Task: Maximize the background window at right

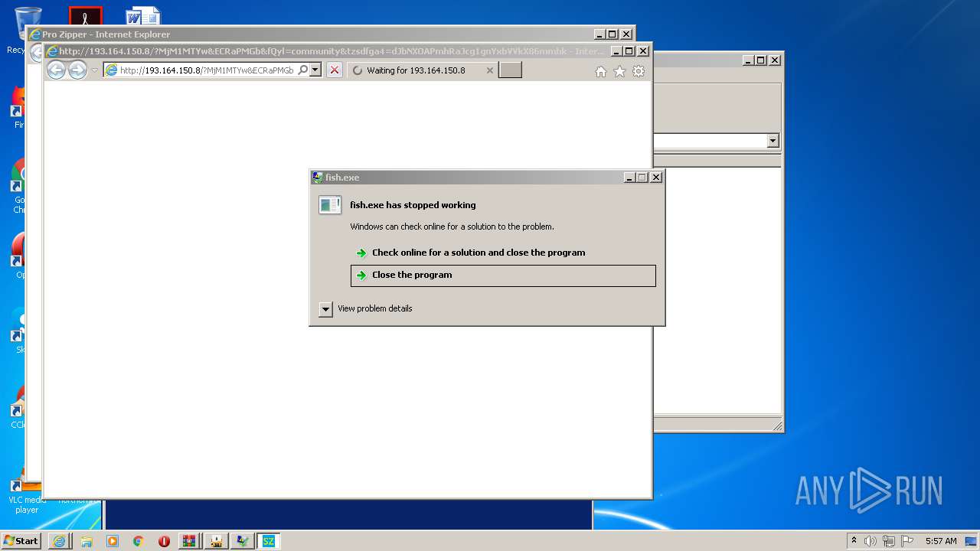Action: pyautogui.click(x=761, y=60)
